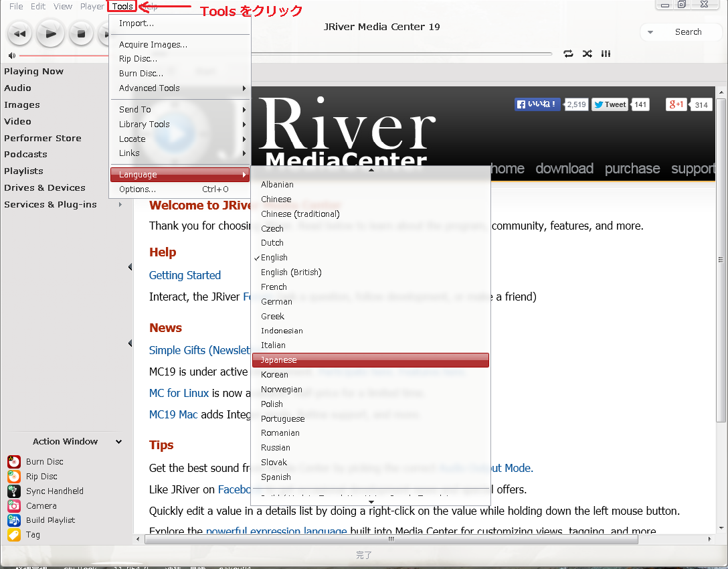The width and height of the screenshot is (728, 569).
Task: Select the checked English language option
Action: point(274,258)
